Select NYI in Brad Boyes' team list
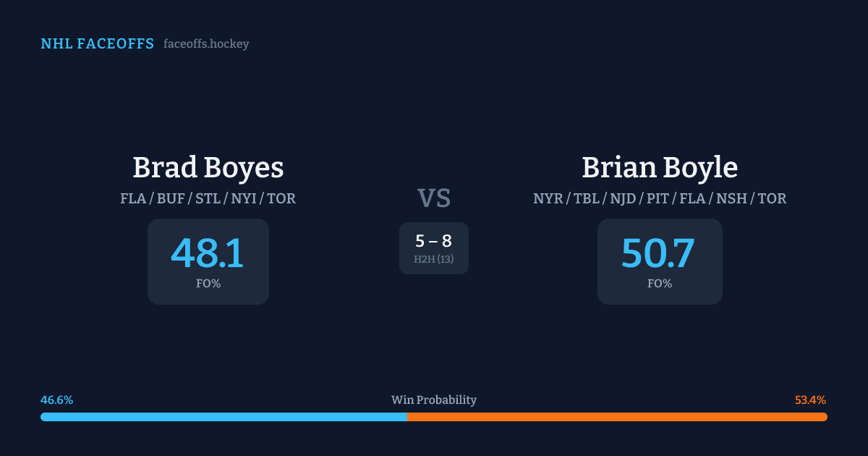This screenshot has height=456, width=868. (x=245, y=198)
